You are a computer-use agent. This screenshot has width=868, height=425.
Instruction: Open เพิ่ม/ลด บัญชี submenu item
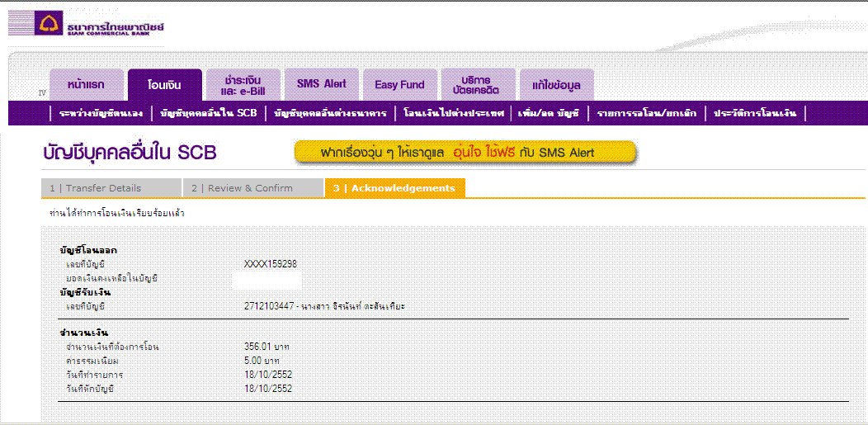click(x=549, y=113)
